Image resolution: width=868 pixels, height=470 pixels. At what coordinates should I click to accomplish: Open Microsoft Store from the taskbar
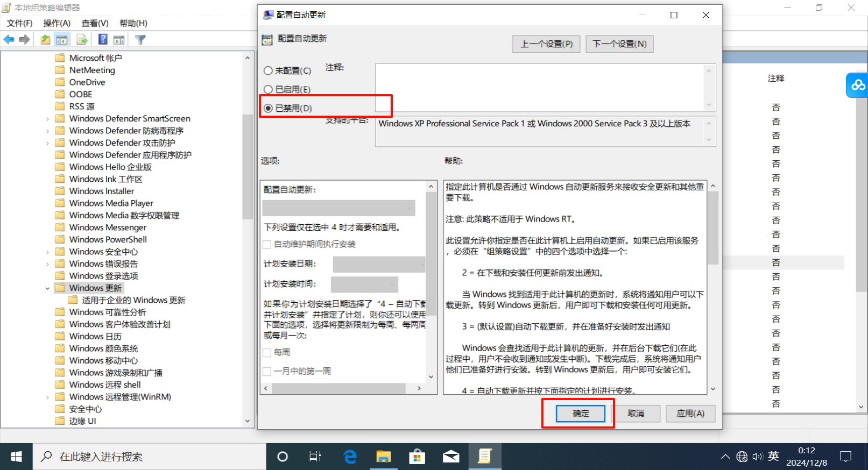point(417,457)
